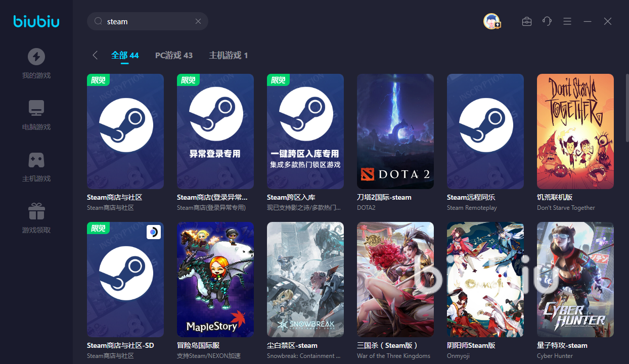The height and width of the screenshot is (364, 629).
Task: Click the biubiu logo
Action: pos(36,21)
